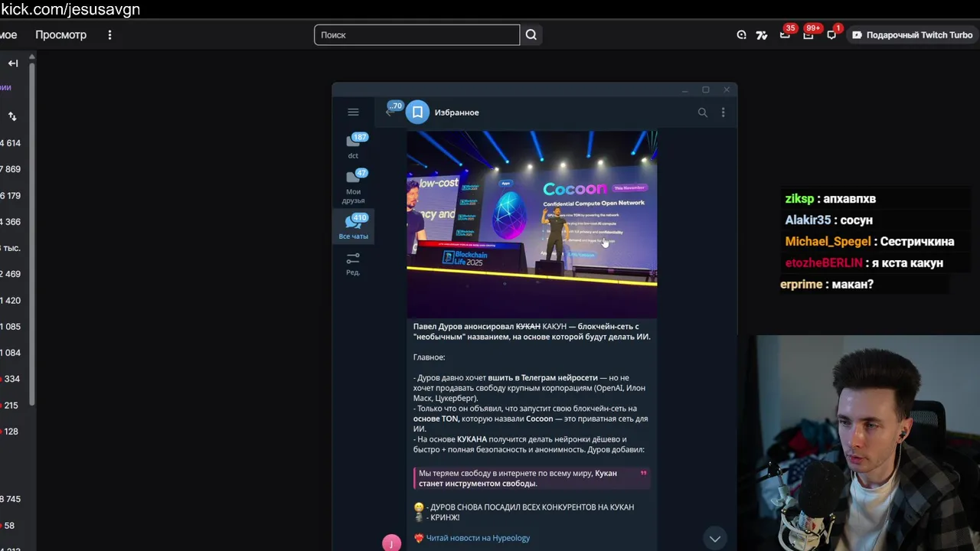The image size is (980, 551).
Task: Maximize the Telegram window
Action: point(706,90)
